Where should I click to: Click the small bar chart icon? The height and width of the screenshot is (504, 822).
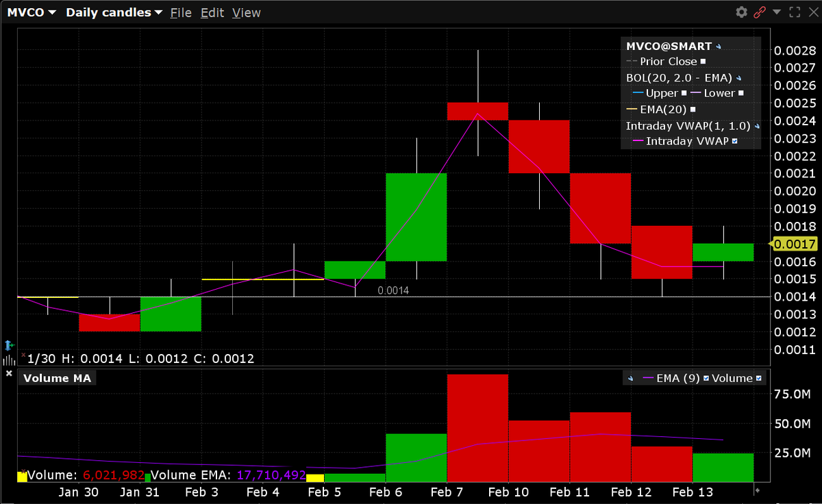pos(9,360)
